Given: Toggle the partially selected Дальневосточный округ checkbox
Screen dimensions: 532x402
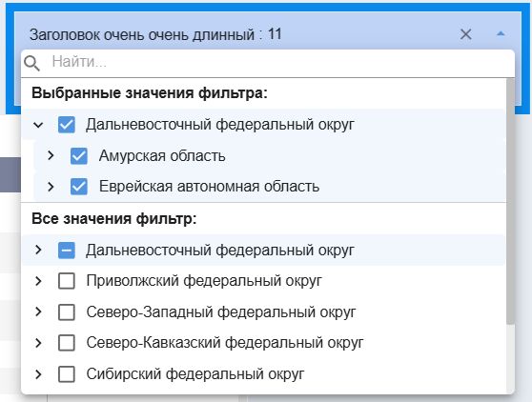Looking at the screenshot, I should [67, 251].
